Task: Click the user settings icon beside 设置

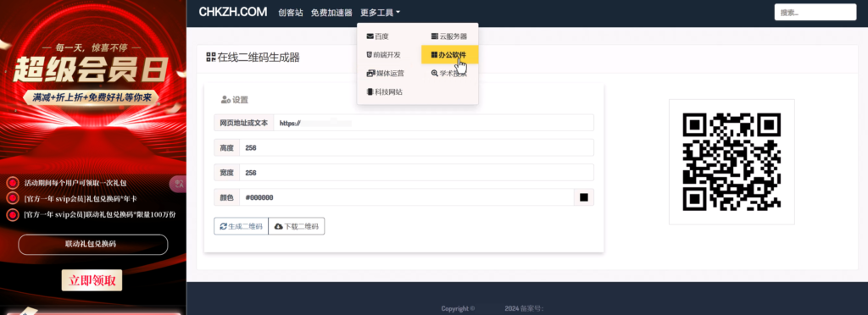Action: tap(225, 100)
